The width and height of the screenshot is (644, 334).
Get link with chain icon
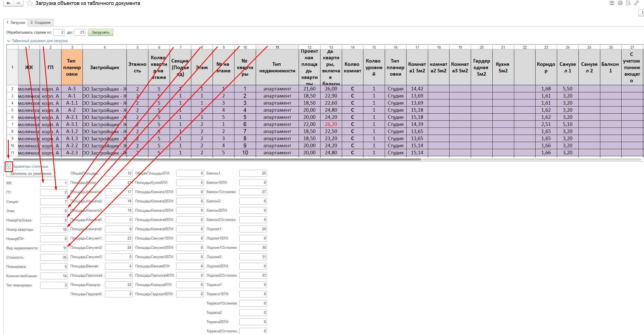(636, 3)
